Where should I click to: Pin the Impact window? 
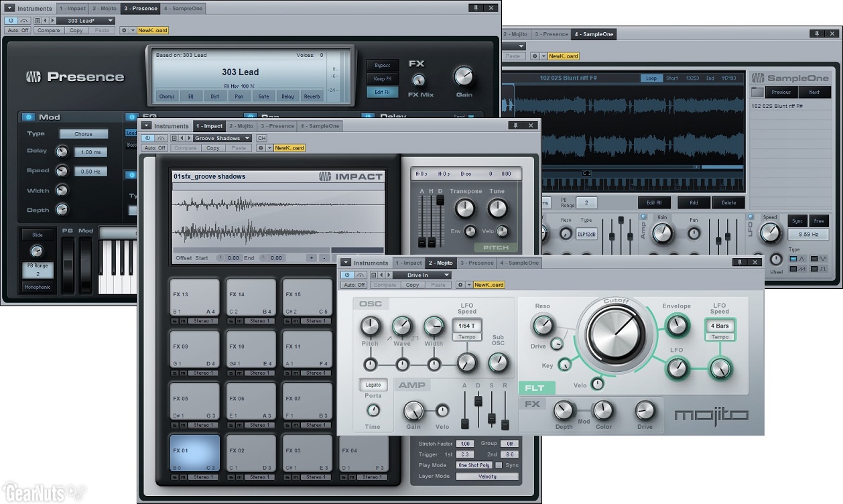click(x=515, y=125)
